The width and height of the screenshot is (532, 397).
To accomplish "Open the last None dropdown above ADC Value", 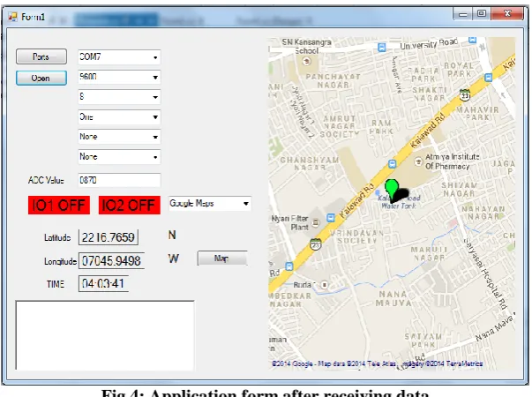I will point(119,157).
